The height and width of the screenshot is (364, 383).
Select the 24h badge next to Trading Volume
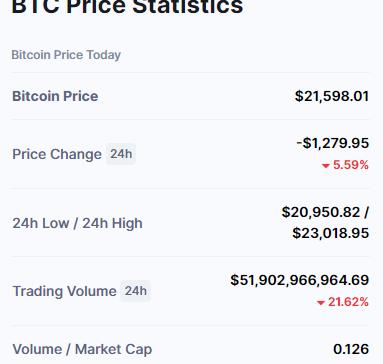point(135,291)
